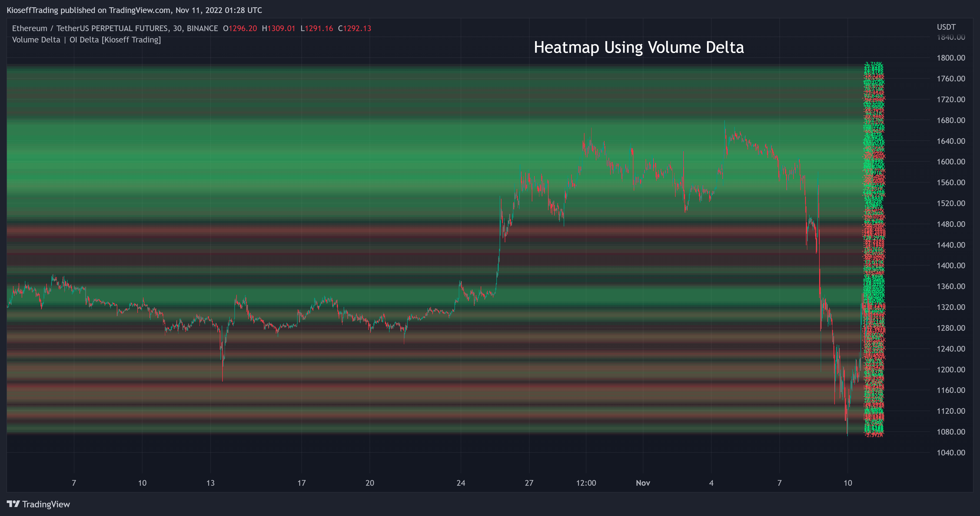Click the 20 date on time axis
Viewport: 980px width, 516px height.
370,483
